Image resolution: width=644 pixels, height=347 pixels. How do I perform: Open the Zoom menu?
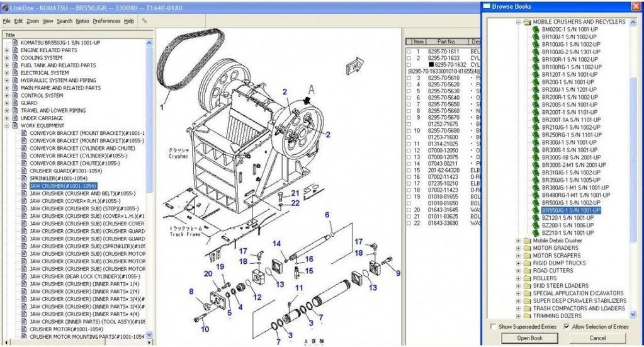pyautogui.click(x=33, y=21)
